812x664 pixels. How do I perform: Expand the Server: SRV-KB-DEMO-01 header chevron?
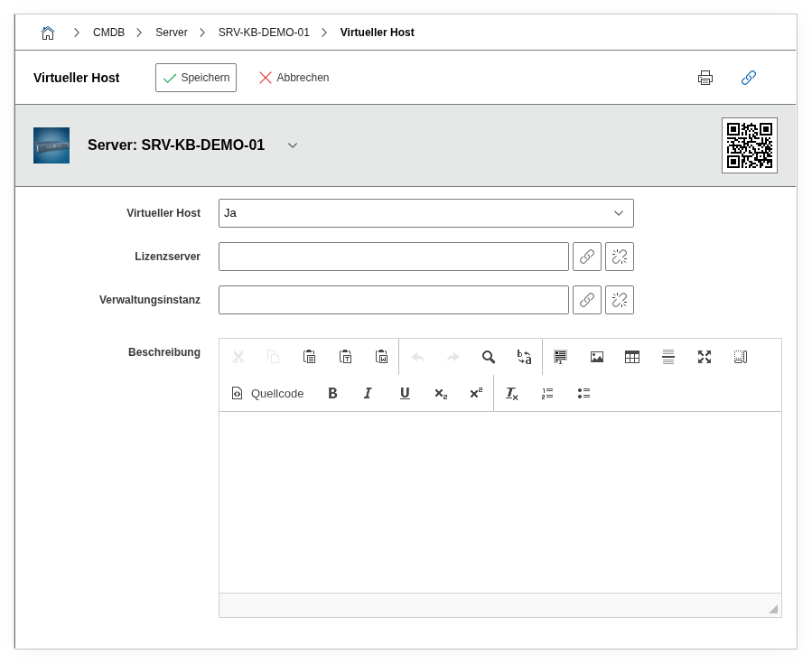[x=292, y=145]
